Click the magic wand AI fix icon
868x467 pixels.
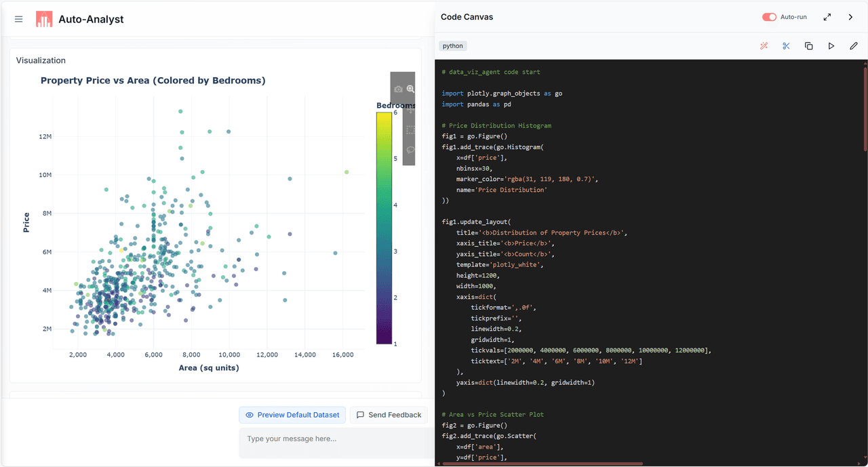coord(764,46)
